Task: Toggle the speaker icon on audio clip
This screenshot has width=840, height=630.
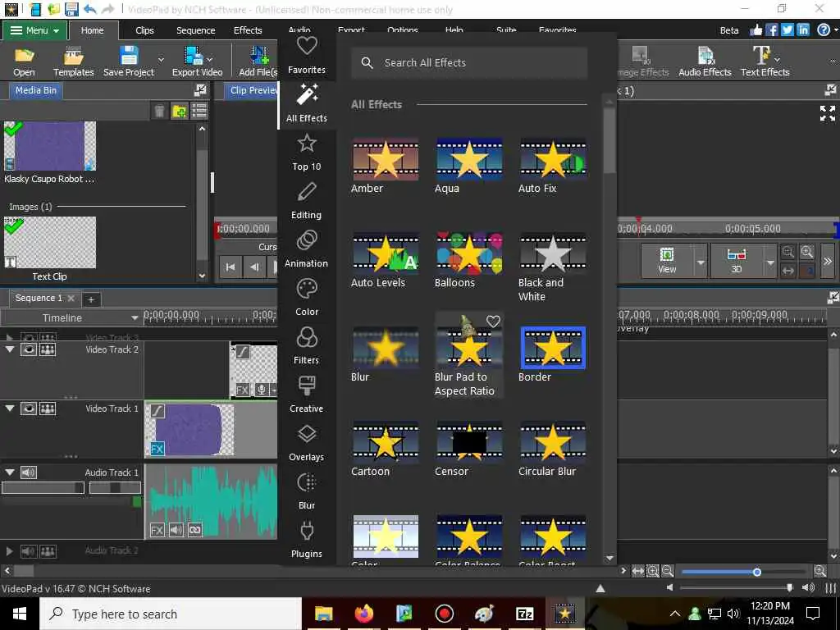Action: pyautogui.click(x=176, y=530)
